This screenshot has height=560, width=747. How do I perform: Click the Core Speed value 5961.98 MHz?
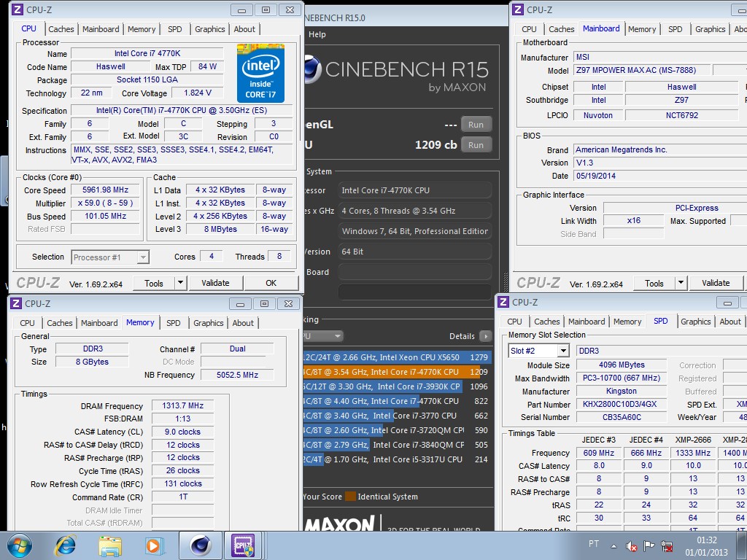(x=105, y=190)
